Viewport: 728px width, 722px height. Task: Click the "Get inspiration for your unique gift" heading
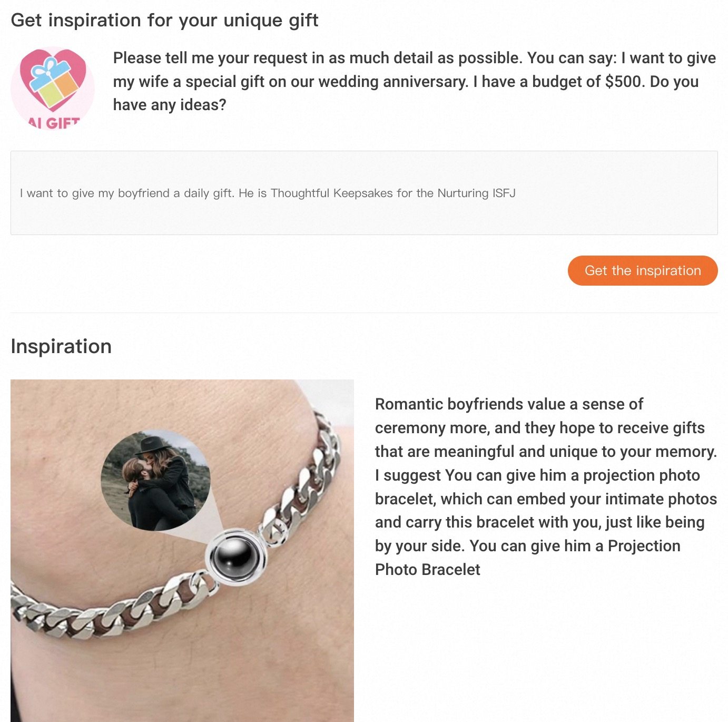pos(164,20)
